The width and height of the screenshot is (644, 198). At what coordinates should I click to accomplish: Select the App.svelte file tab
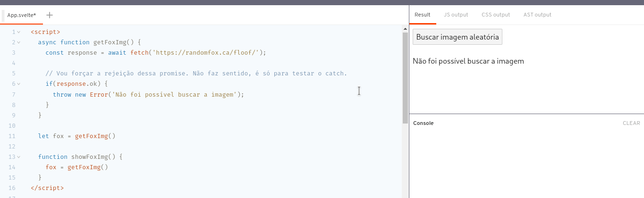tap(22, 15)
